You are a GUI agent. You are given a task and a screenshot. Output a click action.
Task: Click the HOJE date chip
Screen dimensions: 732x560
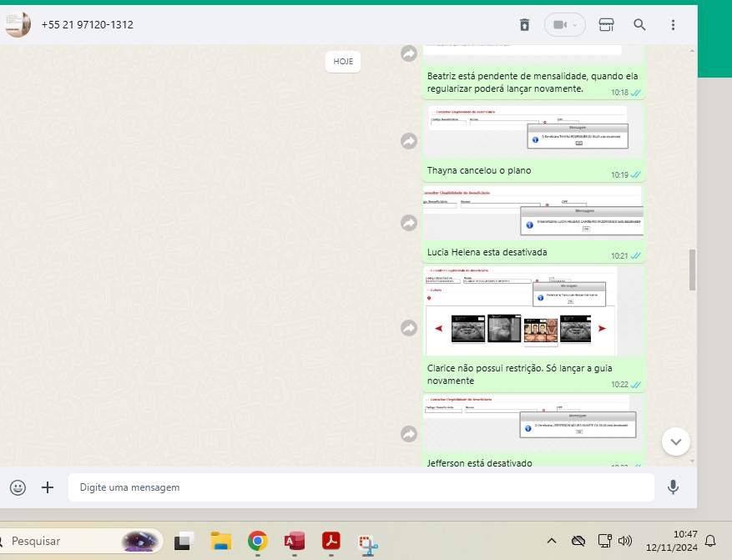[x=343, y=62]
